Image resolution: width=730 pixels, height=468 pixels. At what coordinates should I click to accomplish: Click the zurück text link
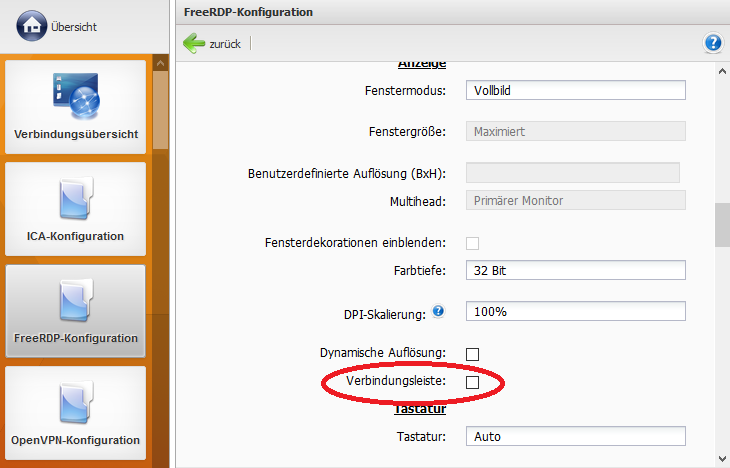click(x=224, y=44)
